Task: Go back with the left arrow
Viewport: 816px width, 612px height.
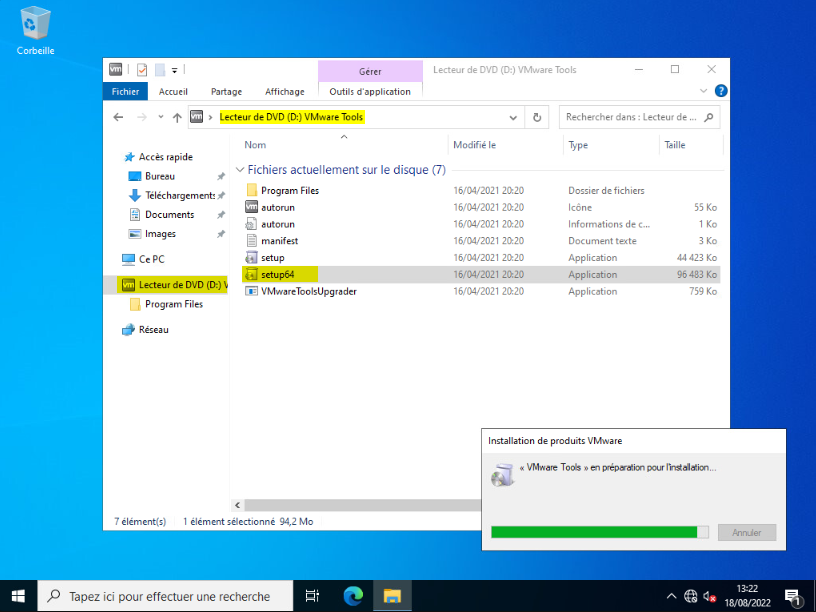Action: (118, 117)
